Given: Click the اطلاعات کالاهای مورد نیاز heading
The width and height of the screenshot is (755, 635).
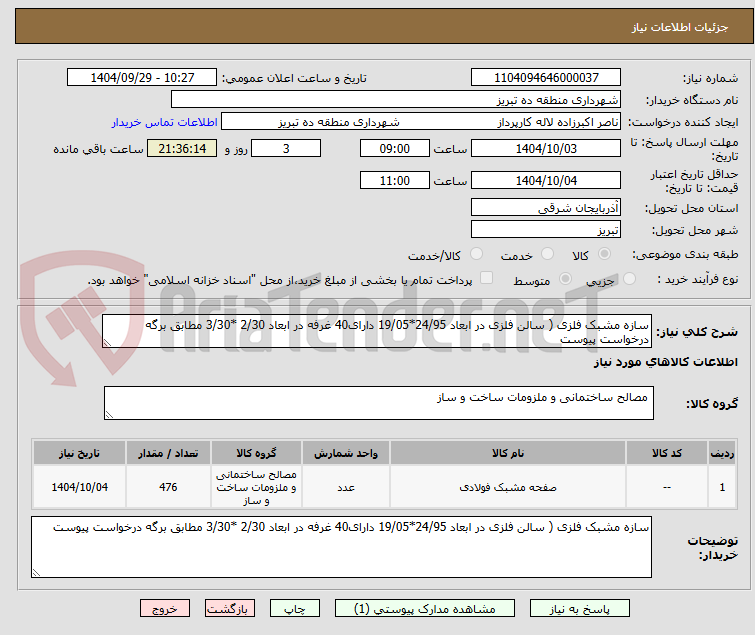Looking at the screenshot, I should (665, 362).
